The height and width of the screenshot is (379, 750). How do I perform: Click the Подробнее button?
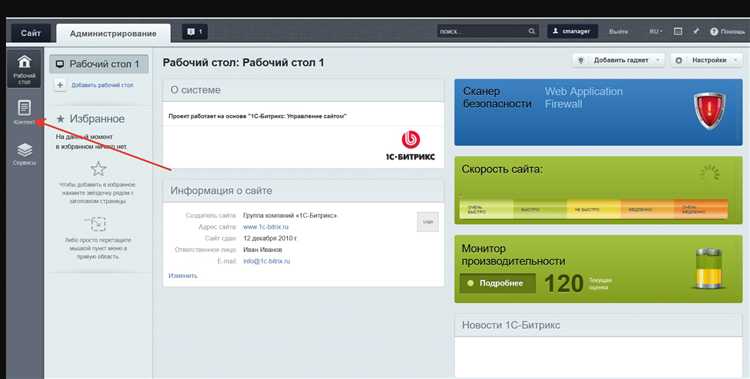coord(498,283)
